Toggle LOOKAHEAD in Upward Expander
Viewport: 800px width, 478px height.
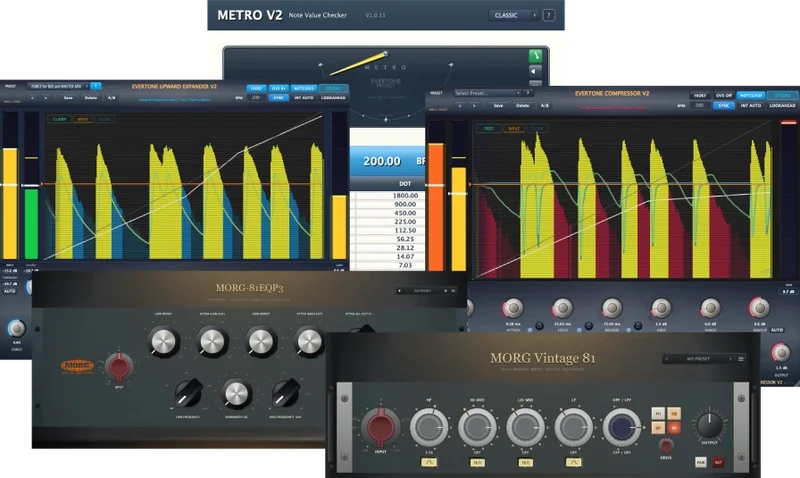[x=333, y=97]
